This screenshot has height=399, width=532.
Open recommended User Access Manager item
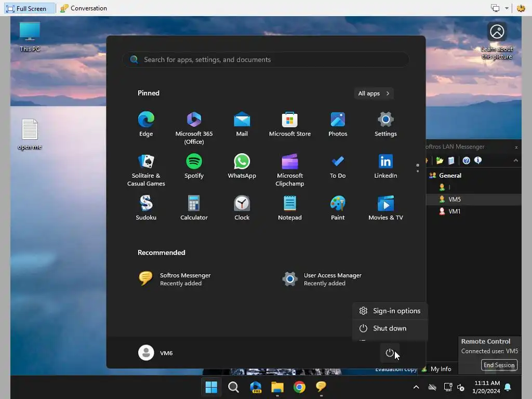point(322,279)
